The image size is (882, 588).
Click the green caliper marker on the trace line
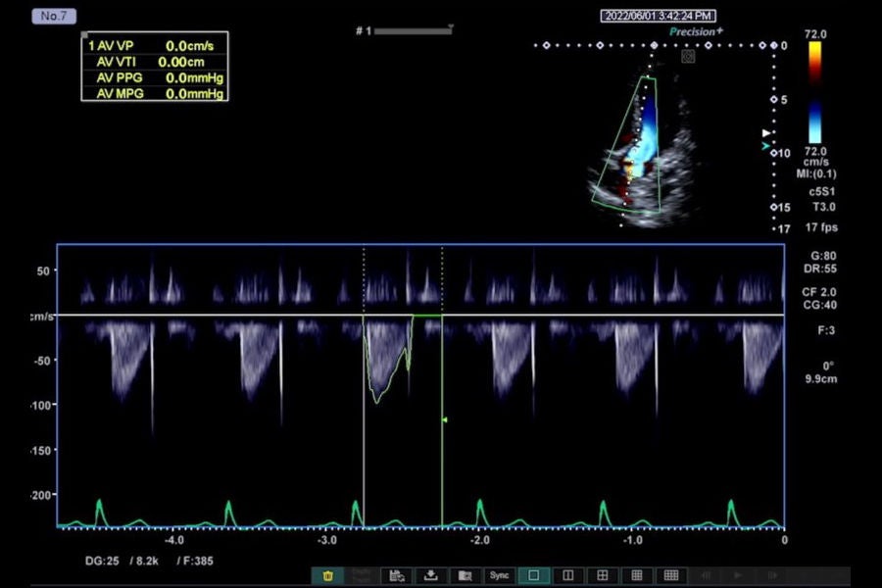444,419
